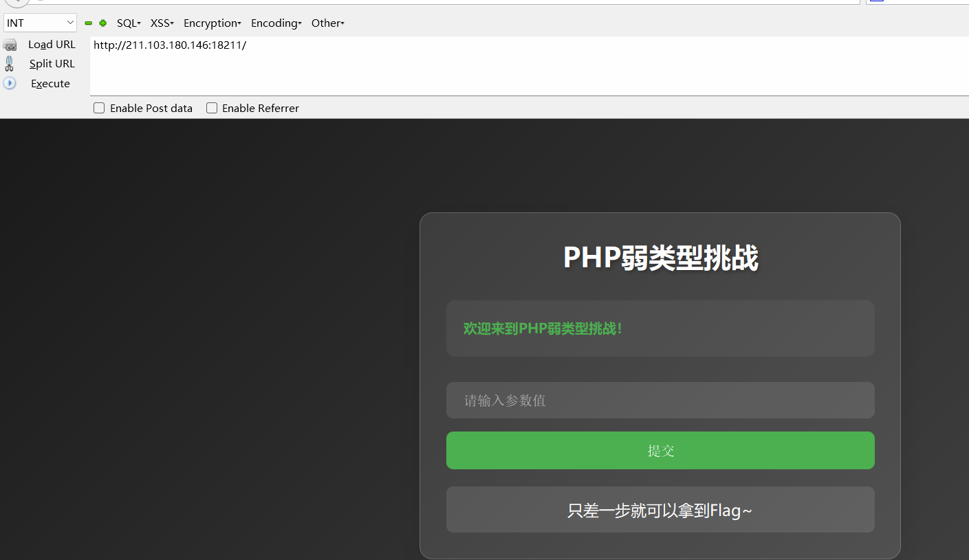Enable Post data checkbox

[99, 108]
